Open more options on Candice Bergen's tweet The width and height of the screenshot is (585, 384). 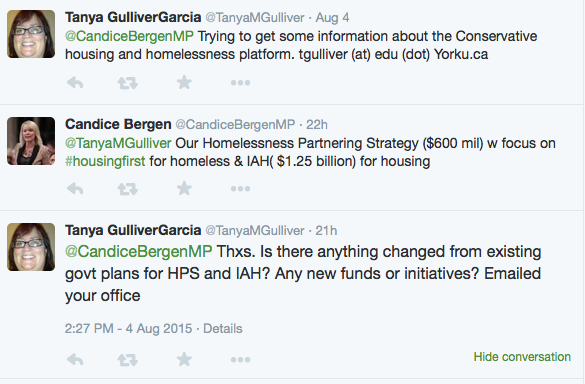(240, 189)
